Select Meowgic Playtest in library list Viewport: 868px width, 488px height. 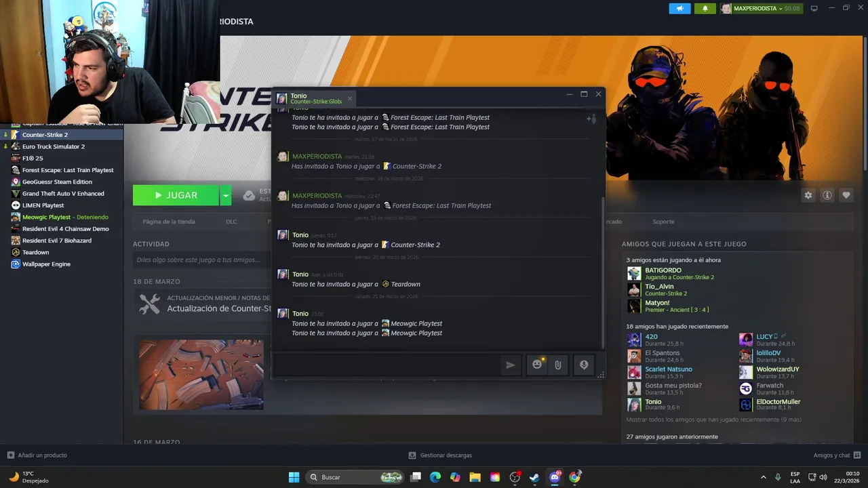(x=62, y=217)
